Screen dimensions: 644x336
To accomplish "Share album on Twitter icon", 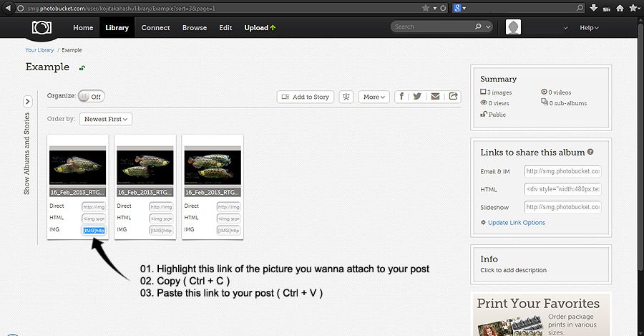I will tap(417, 96).
